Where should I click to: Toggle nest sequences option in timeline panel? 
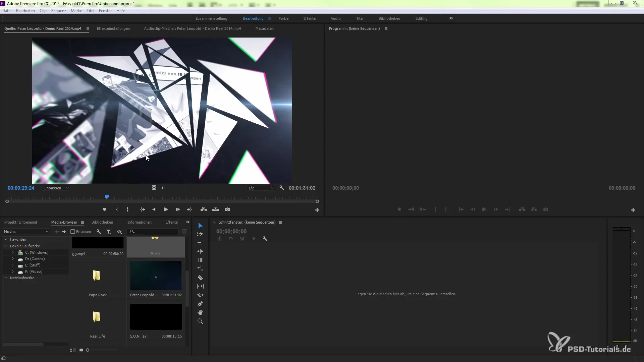[x=219, y=239]
